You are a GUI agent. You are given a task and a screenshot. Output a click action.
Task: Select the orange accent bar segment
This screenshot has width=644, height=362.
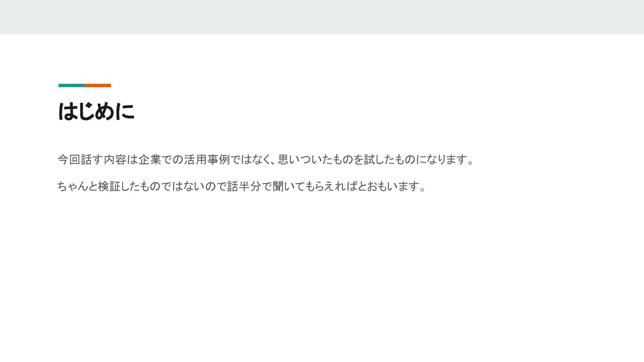click(98, 85)
